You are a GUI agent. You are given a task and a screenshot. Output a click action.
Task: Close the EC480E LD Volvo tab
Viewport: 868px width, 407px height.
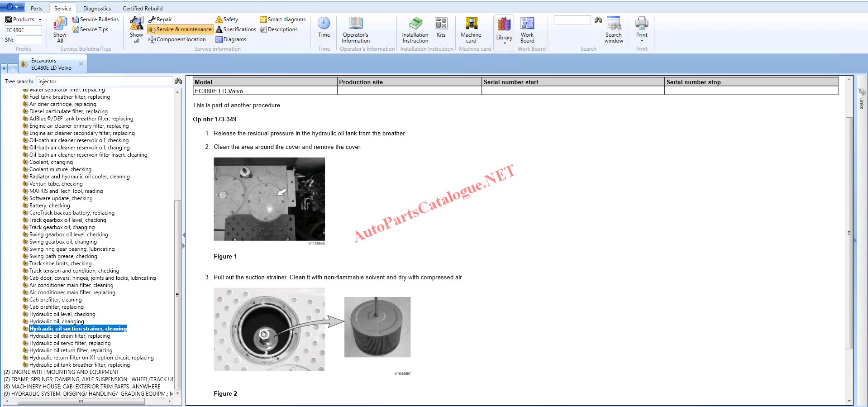tap(81, 64)
